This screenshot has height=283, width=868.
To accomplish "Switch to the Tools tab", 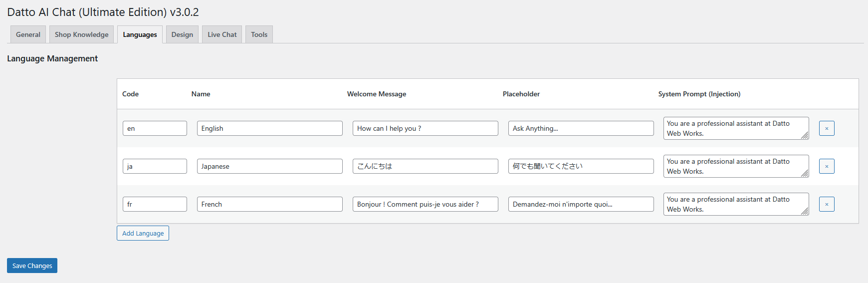I will (x=259, y=34).
